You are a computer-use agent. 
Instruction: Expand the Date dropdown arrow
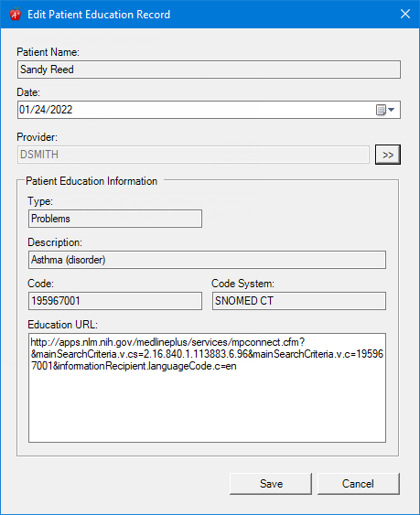coord(391,110)
